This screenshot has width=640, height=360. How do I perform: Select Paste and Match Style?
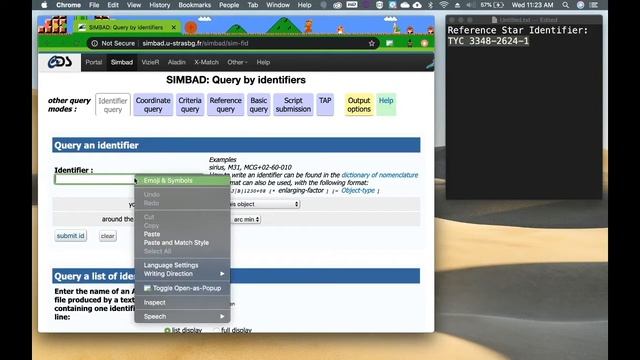coord(182,242)
